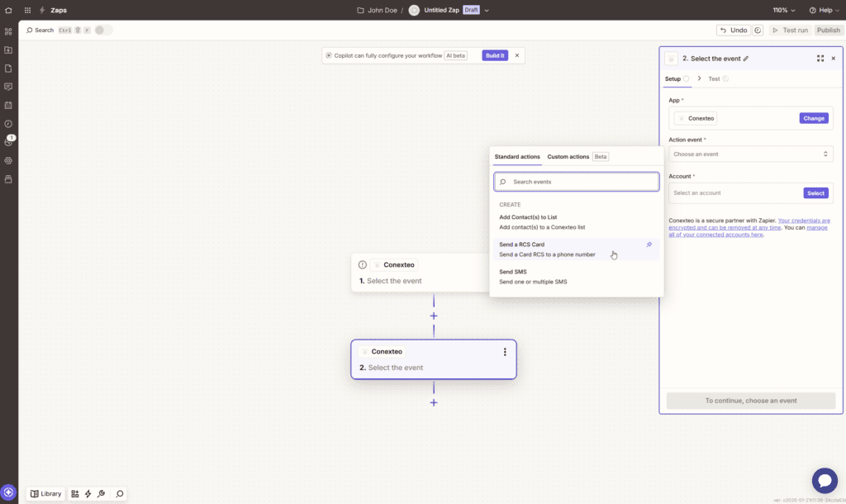Select the Send SMS action
The width and height of the screenshot is (846, 504).
[533, 276]
